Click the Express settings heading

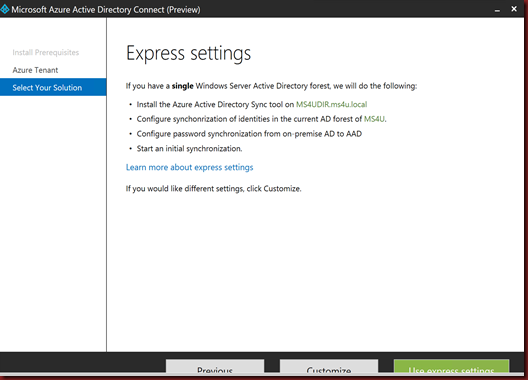pos(189,54)
